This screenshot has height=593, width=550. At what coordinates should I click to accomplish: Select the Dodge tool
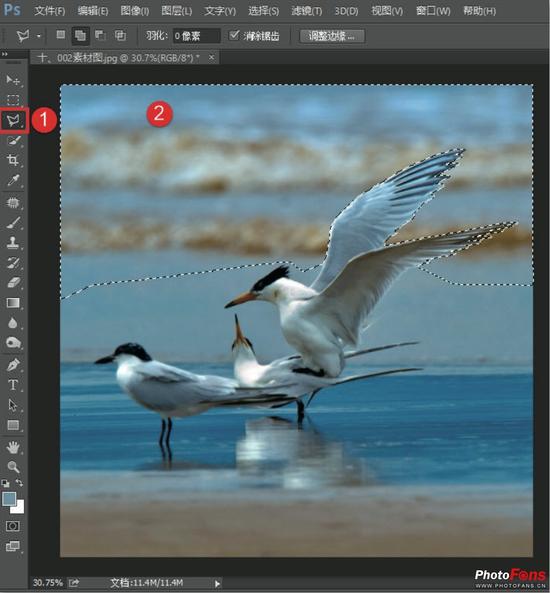point(13,343)
